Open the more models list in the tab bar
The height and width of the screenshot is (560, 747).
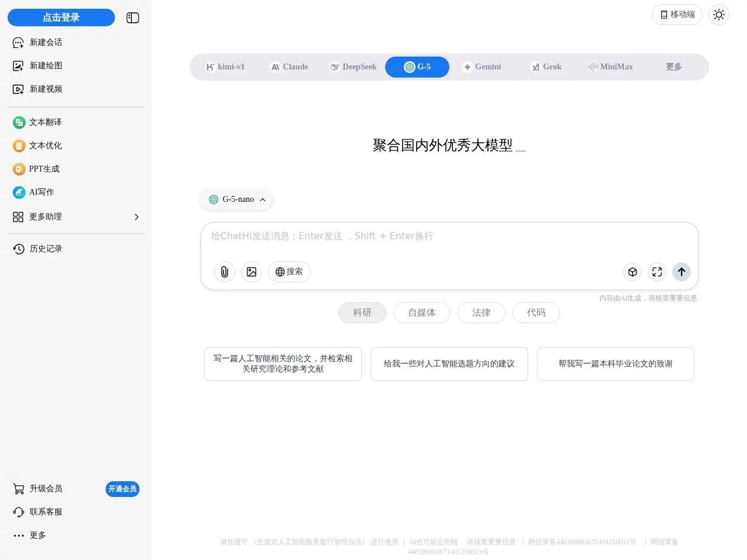point(673,67)
